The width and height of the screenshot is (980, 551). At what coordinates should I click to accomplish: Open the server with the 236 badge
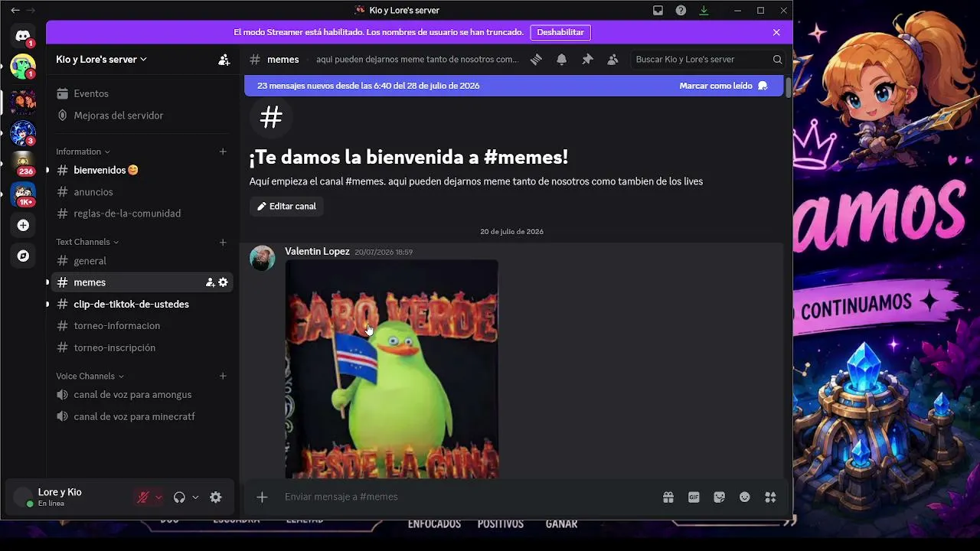[x=23, y=164]
